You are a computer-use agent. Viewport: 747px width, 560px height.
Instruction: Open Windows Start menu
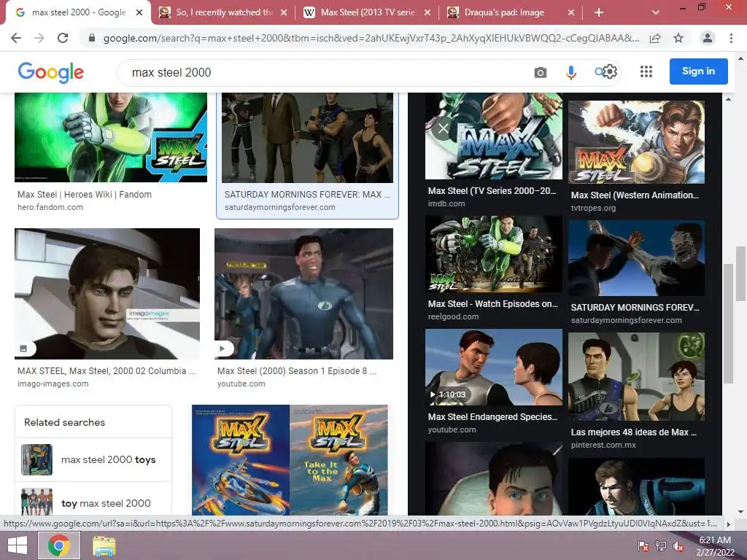click(18, 545)
